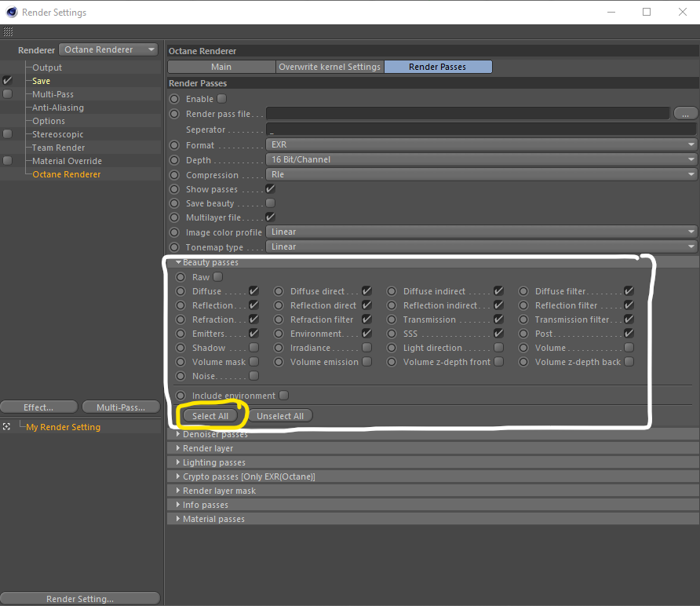Check the Shadow pass checkbox
Screen dimensions: 700x606
pyautogui.click(x=253, y=348)
